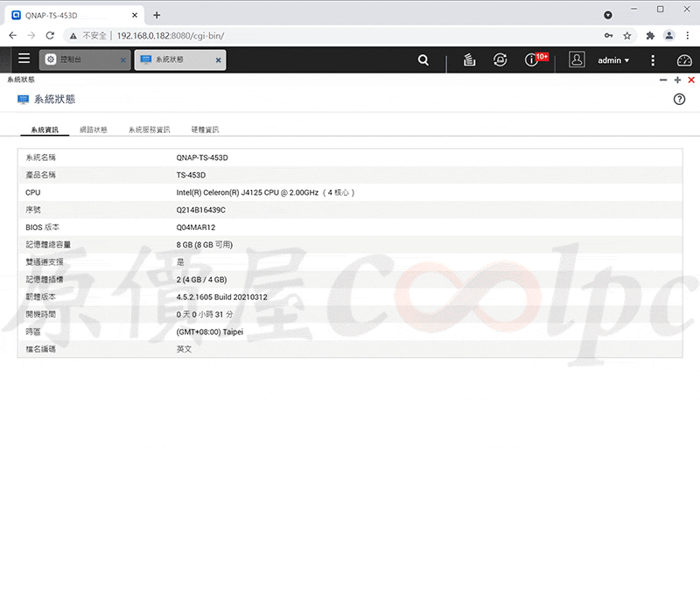Click the Intel Celeron J4125 CPU value
This screenshot has height=608, width=700.
[x=265, y=192]
